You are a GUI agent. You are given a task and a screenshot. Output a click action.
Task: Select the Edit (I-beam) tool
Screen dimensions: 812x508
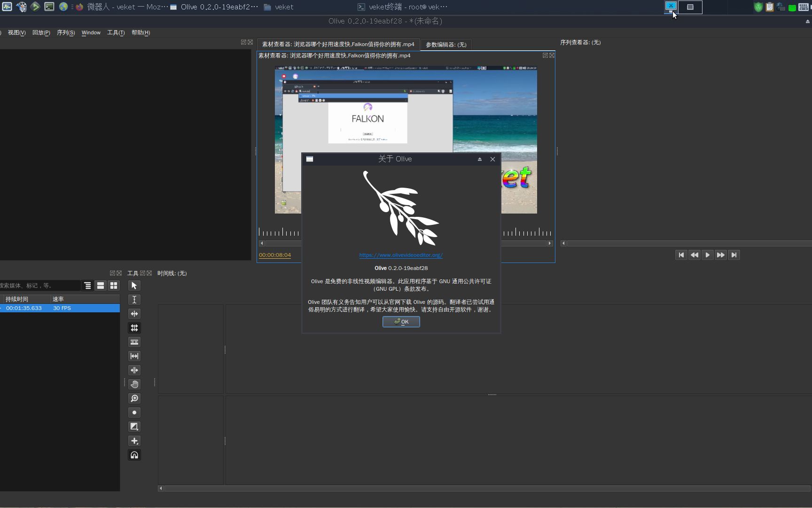click(134, 300)
